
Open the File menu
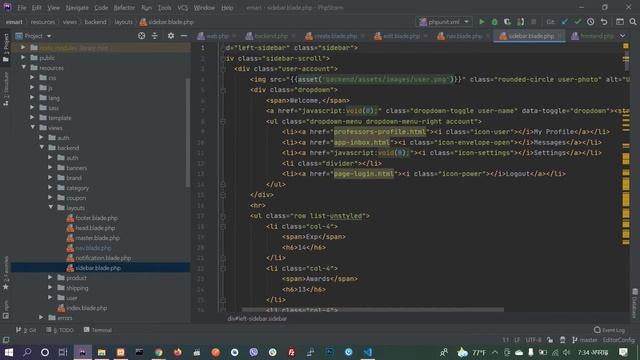(x=22, y=7)
